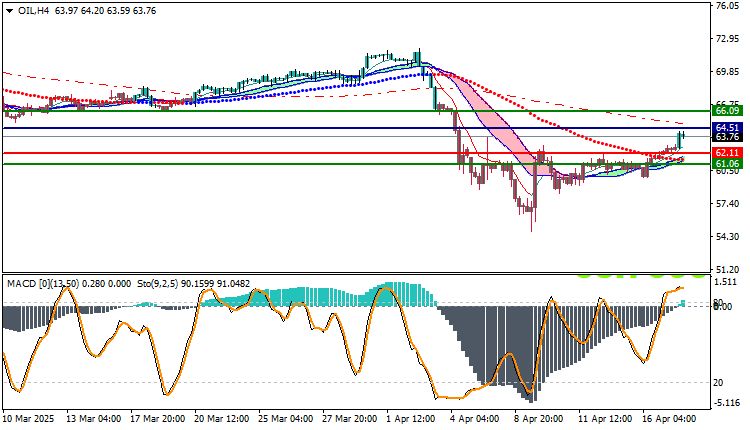
Task: Click the 20 Mar 12:00 time label
Action: click(x=221, y=419)
